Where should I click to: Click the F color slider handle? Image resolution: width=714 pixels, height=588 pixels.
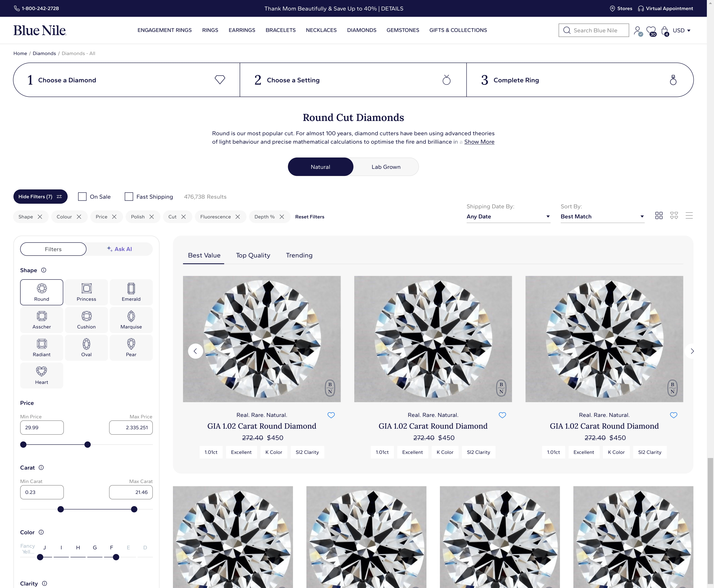pos(116,557)
